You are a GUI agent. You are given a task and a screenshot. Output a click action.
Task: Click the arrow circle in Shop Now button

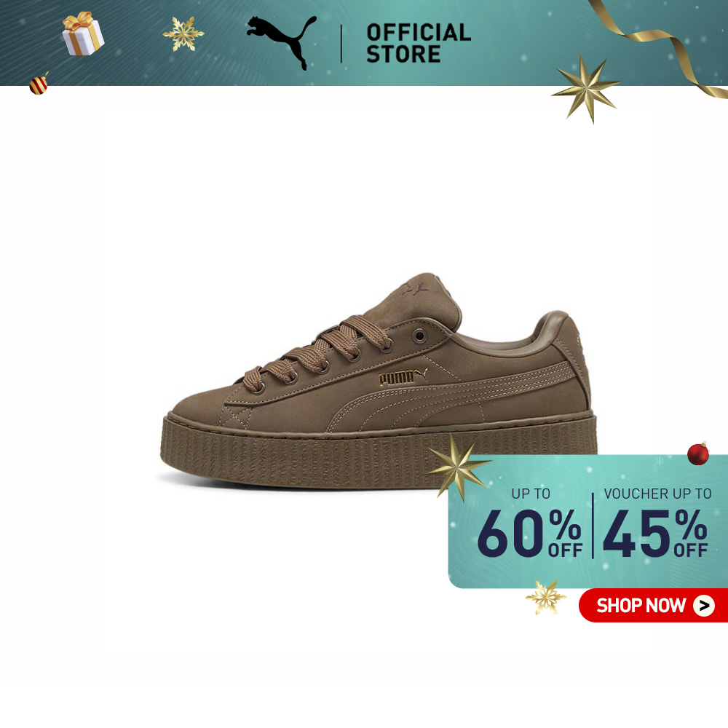704,606
